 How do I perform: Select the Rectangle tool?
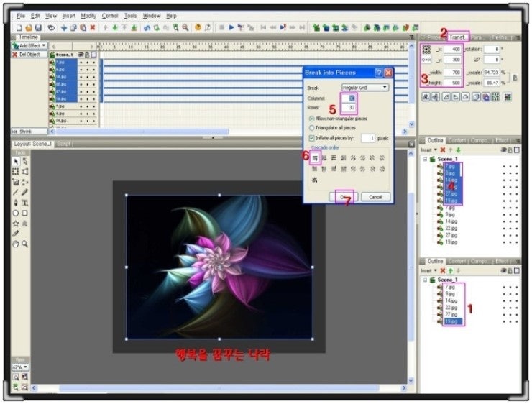point(24,213)
